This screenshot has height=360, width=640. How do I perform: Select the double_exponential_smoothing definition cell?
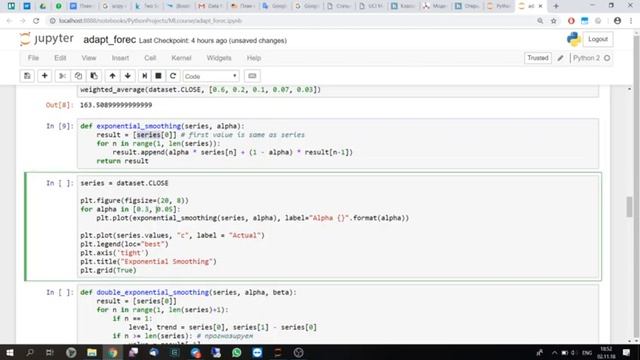pyautogui.click(x=338, y=314)
